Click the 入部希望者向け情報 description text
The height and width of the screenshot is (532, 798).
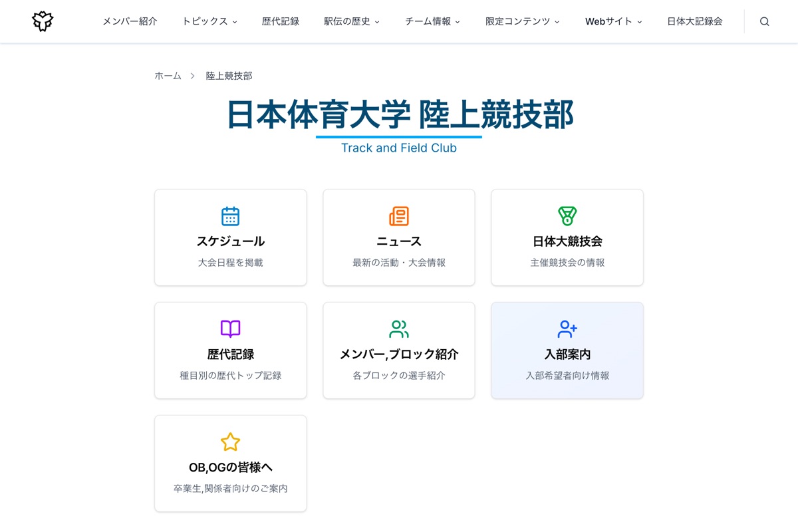coord(567,376)
